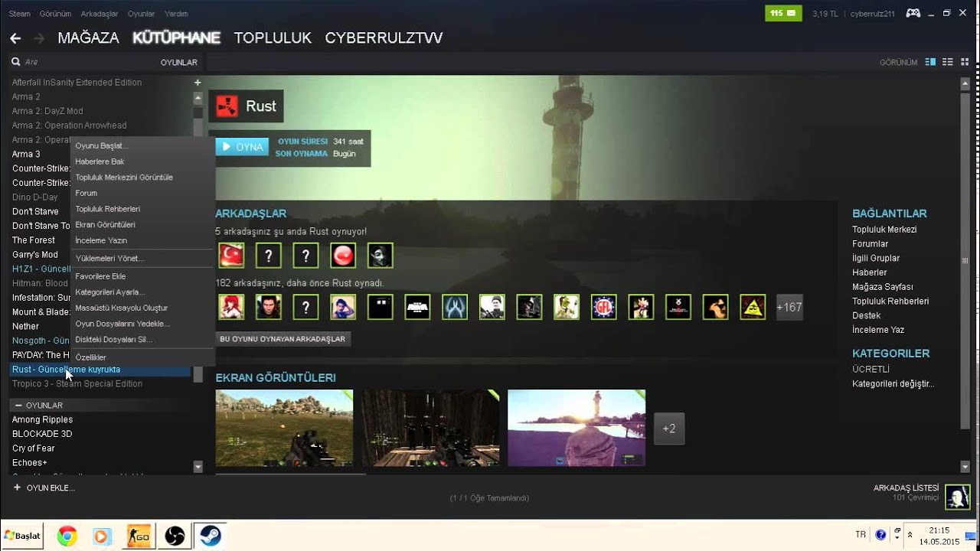Image resolution: width=980 pixels, height=551 pixels.
Task: Click the search magnifier icon
Action: pyautogui.click(x=16, y=62)
